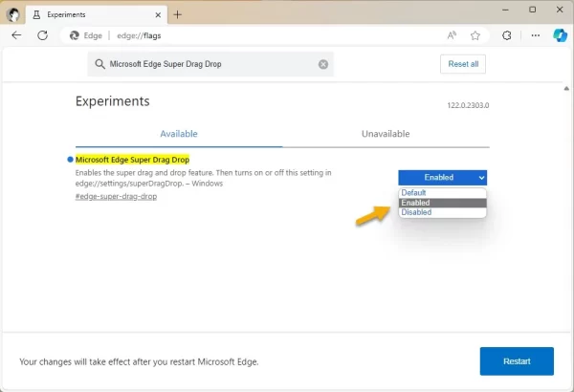The image size is (574, 392).
Task: Add this page to favorites
Action: point(475,35)
